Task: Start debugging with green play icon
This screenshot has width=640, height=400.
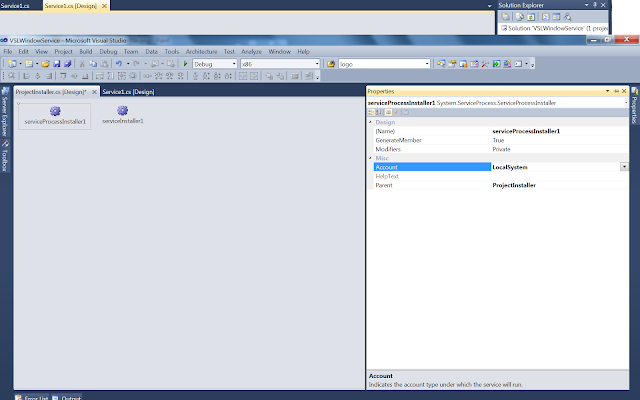Action: pos(185,64)
